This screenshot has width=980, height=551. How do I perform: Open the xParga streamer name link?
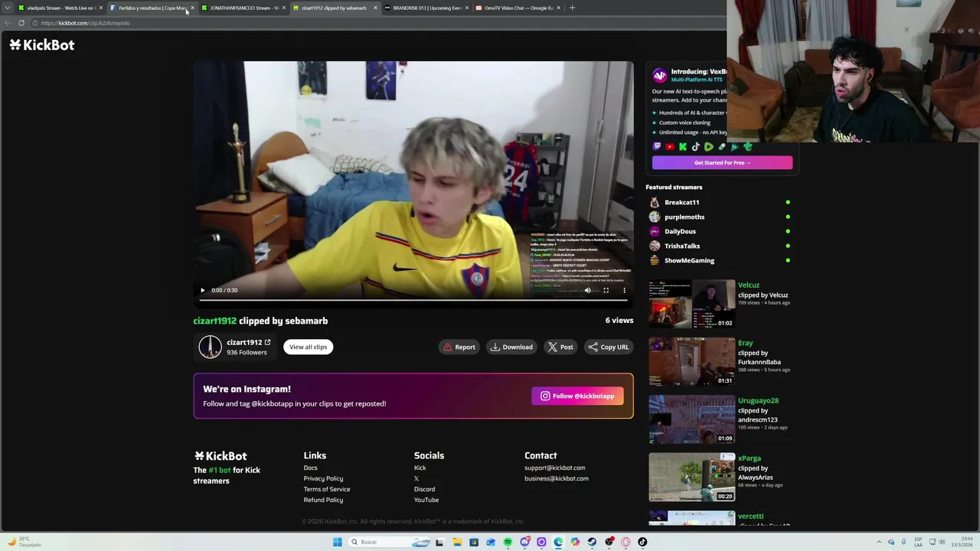(x=750, y=458)
